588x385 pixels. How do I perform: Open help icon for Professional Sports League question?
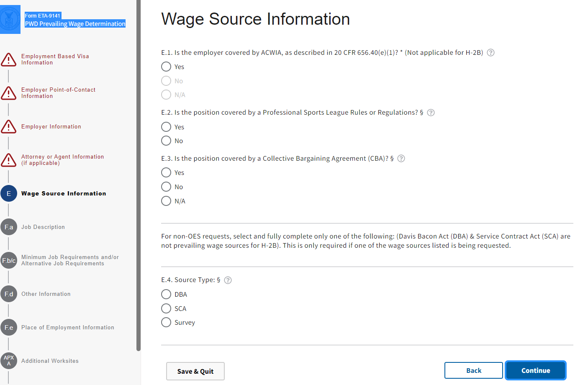[x=431, y=113]
